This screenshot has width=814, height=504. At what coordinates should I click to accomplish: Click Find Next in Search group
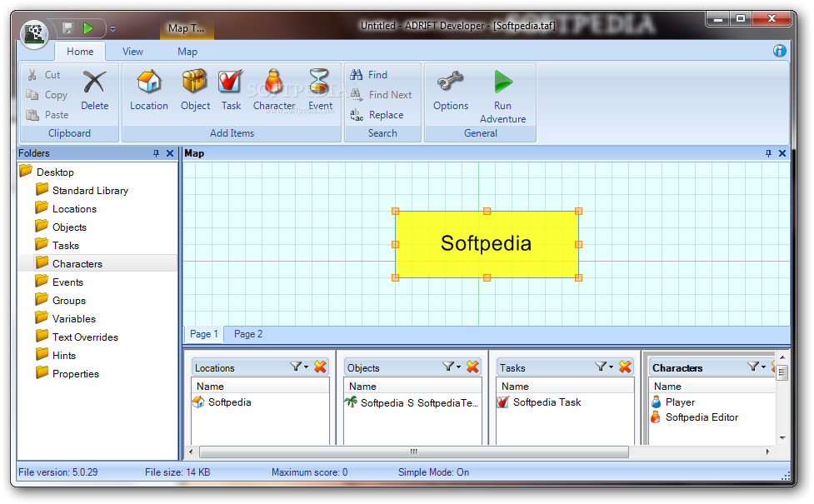click(381, 95)
